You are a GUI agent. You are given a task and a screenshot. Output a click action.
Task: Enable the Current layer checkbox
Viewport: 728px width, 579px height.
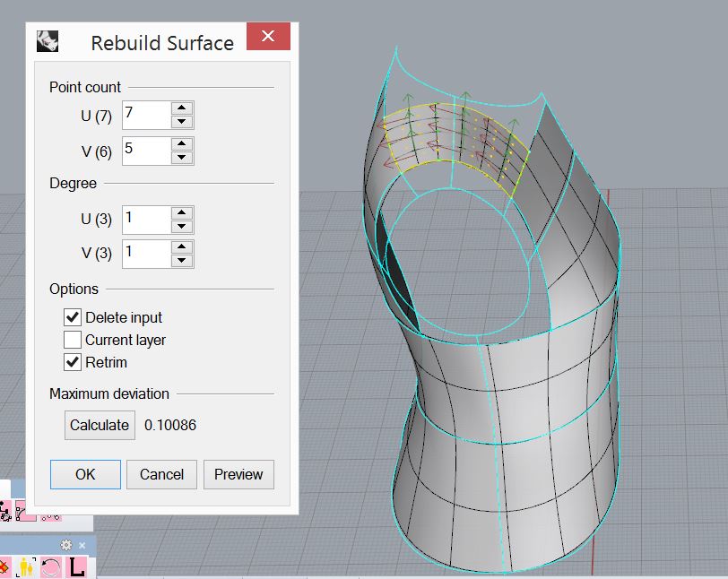tap(73, 340)
